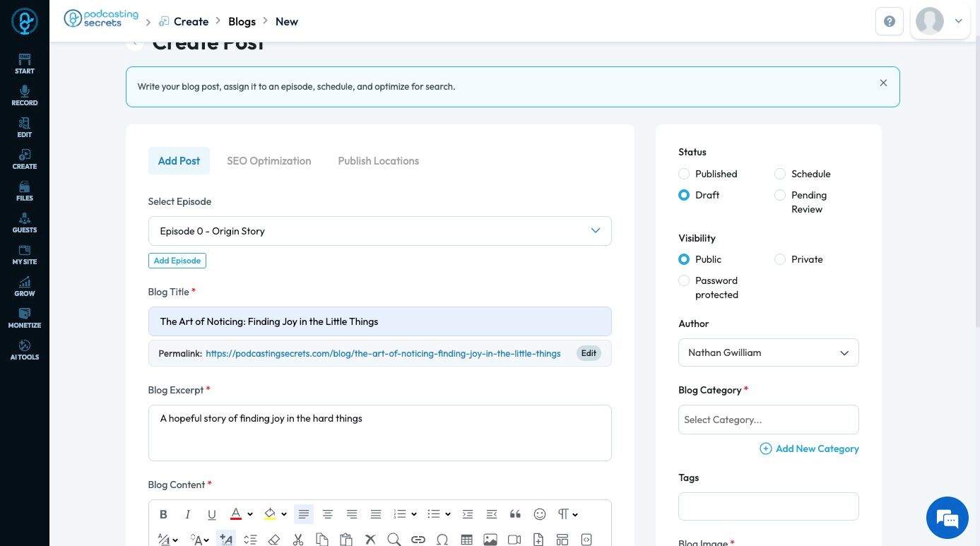The image size is (980, 546).
Task: Toggle bold formatting in the editor
Action: [163, 514]
